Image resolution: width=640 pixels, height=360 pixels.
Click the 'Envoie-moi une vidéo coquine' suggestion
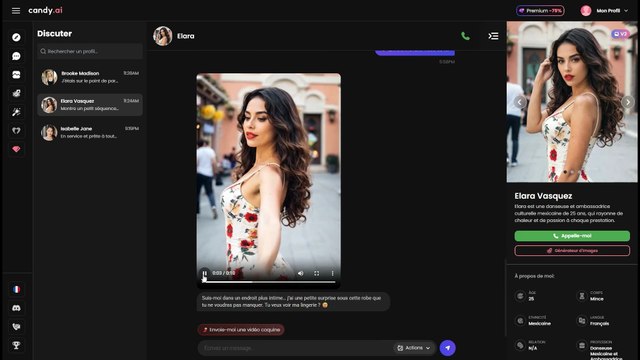pos(241,329)
